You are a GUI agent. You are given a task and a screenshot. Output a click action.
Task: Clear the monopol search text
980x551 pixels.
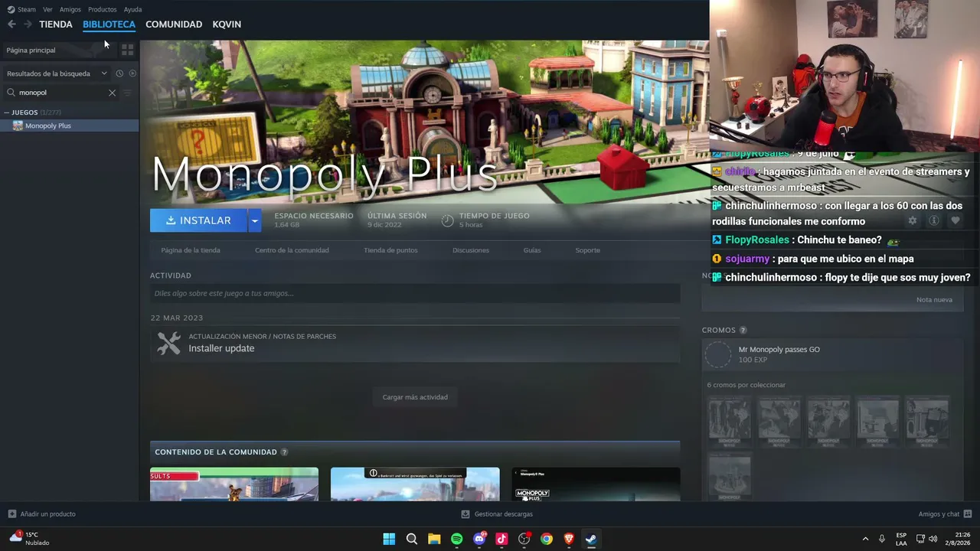112,93
